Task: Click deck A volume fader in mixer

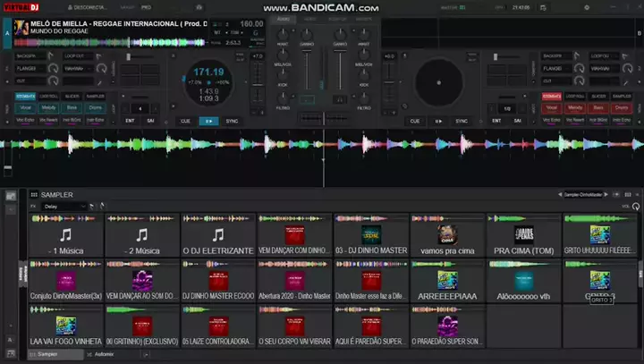Action: click(307, 70)
